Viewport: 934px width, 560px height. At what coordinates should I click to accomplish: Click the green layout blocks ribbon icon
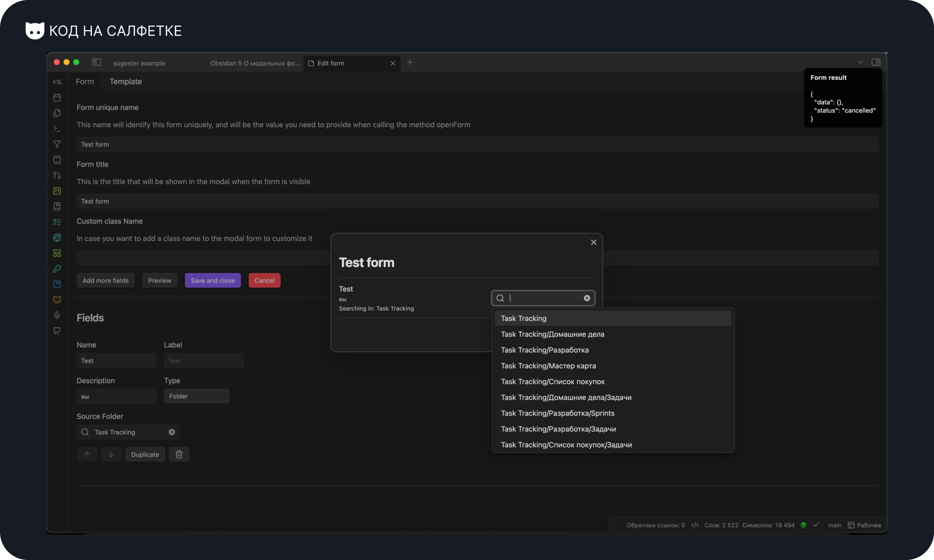(x=57, y=253)
